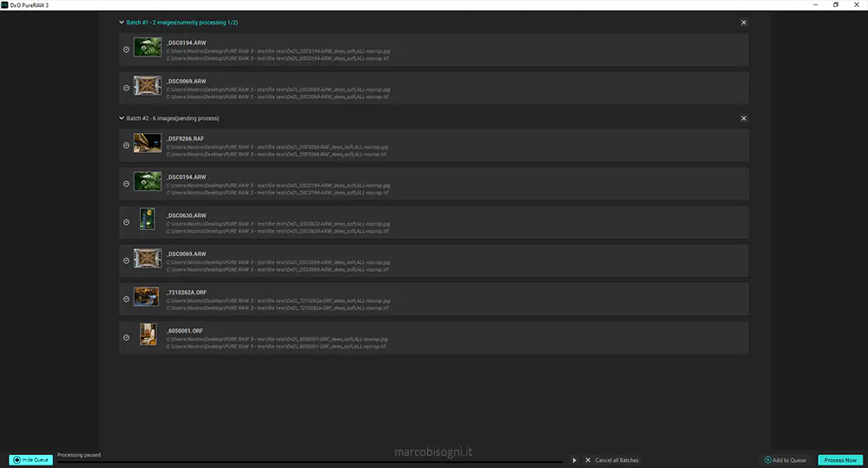Click the .jpg output path under _6050001.ORF
The width and height of the screenshot is (868, 468).
pyautogui.click(x=277, y=339)
